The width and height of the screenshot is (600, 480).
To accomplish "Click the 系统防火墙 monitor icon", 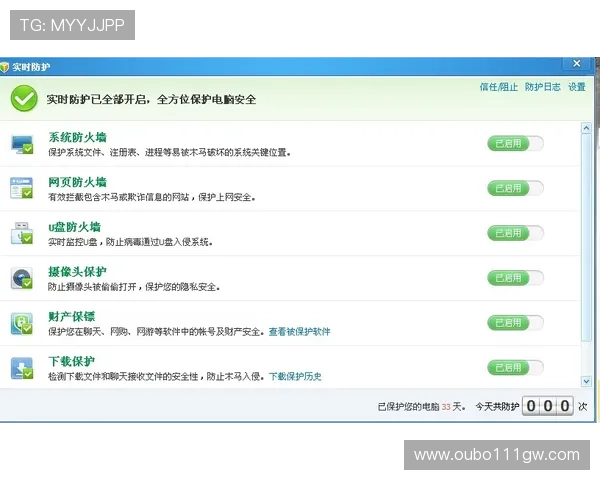I will click(x=22, y=144).
